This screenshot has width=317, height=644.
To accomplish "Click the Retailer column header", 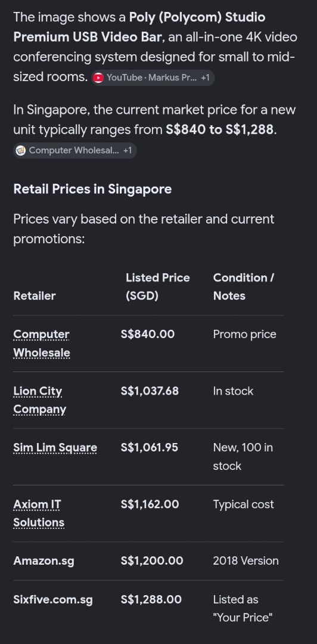I will pos(35,296).
